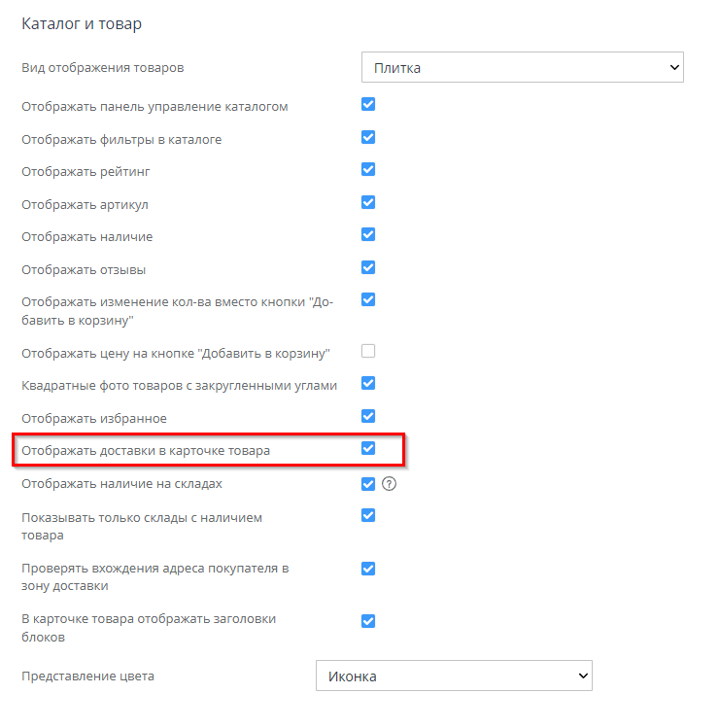
Task: Uncheck 'Отображать панель управление каталогом'
Action: pyautogui.click(x=368, y=105)
